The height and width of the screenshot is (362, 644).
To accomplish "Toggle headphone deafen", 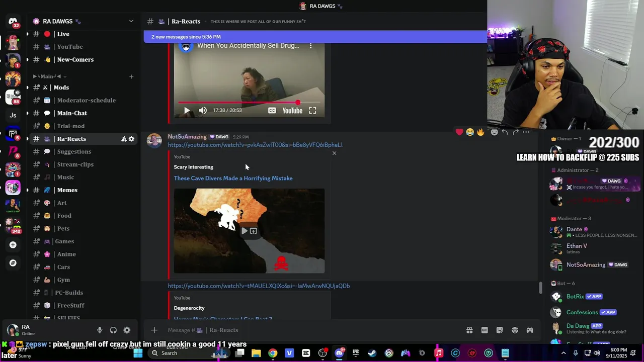I will coord(113,330).
